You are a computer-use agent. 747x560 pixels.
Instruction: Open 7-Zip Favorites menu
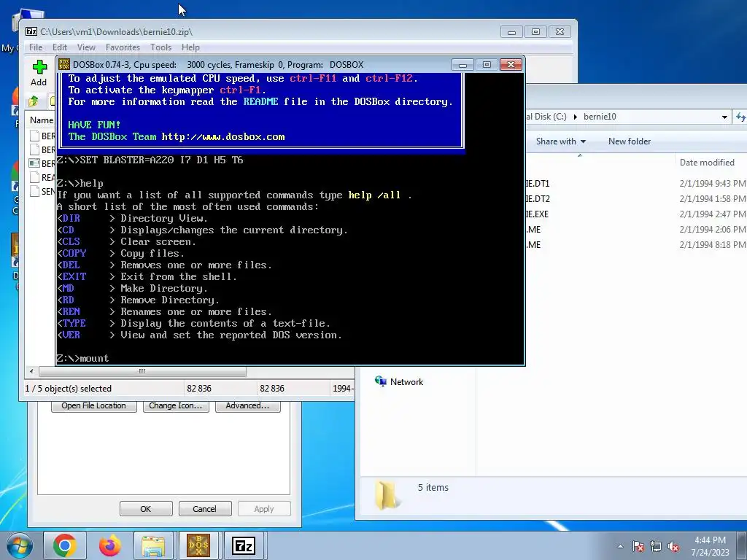tap(123, 47)
